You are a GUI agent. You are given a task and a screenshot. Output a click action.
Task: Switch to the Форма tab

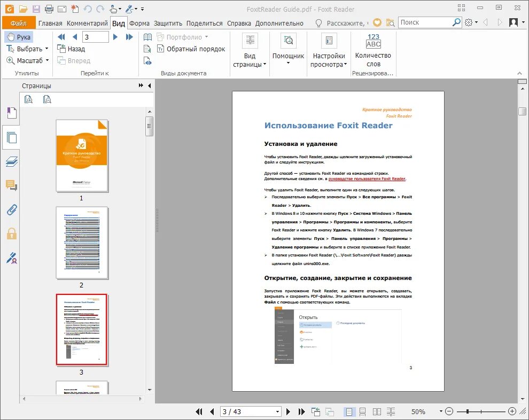[139, 24]
